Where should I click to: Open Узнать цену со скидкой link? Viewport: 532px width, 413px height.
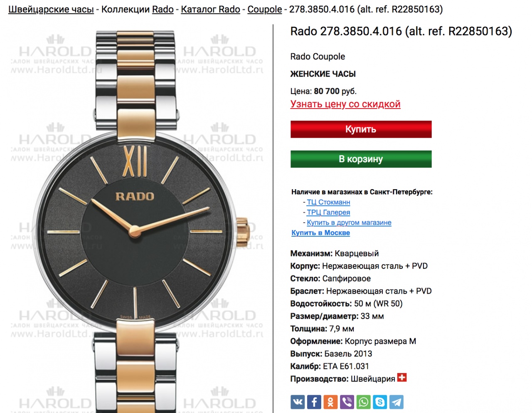pos(345,104)
